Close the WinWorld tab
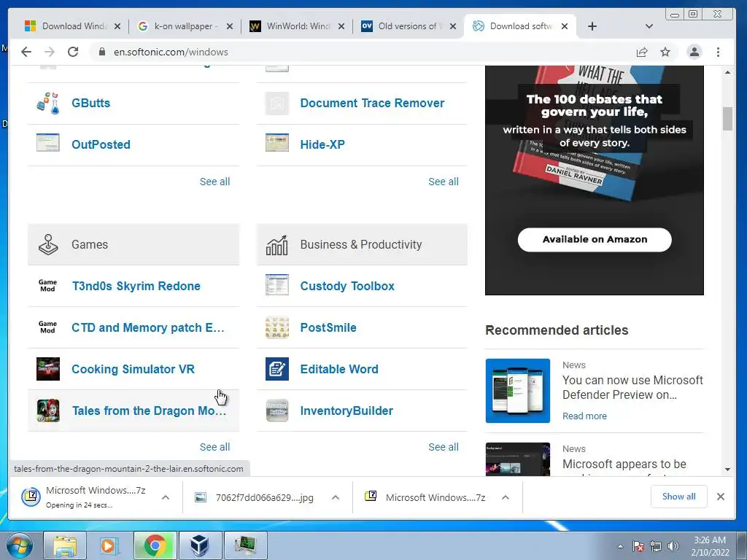The height and width of the screenshot is (560, 747). (x=341, y=26)
